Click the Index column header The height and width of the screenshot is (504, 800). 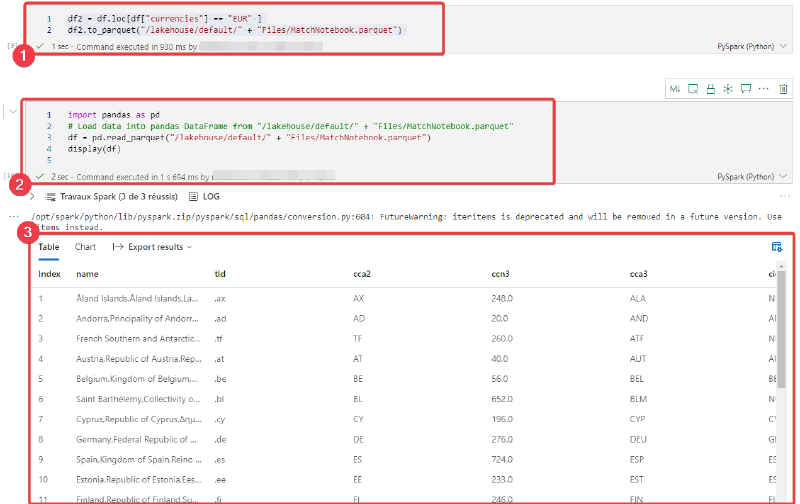pyautogui.click(x=49, y=274)
